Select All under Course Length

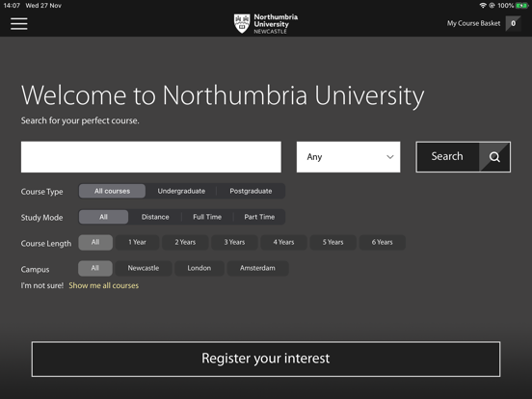[95, 242]
